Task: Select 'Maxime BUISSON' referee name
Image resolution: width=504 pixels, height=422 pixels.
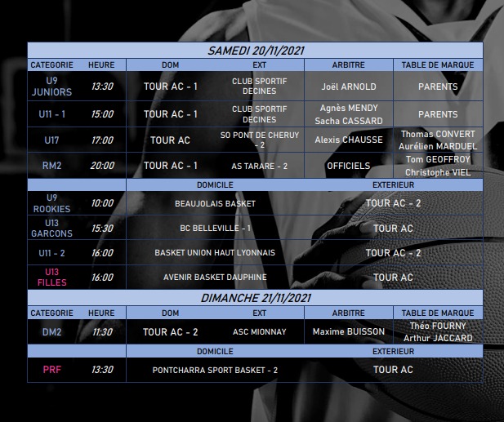Action: pyautogui.click(x=349, y=331)
